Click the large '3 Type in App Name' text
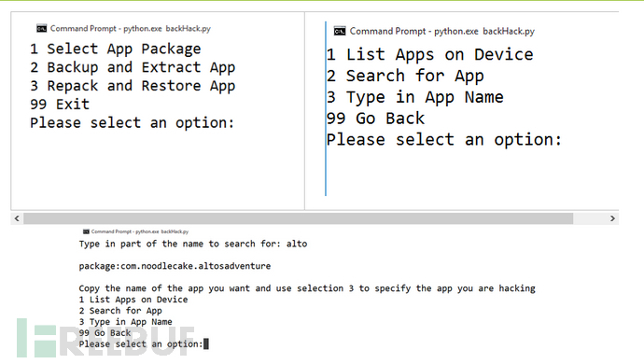The image size is (644, 364). (414, 97)
